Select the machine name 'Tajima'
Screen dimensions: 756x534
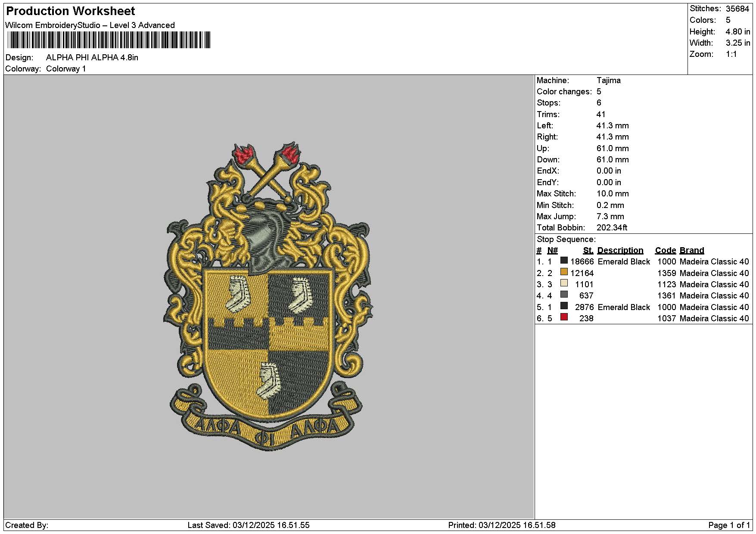pos(609,81)
